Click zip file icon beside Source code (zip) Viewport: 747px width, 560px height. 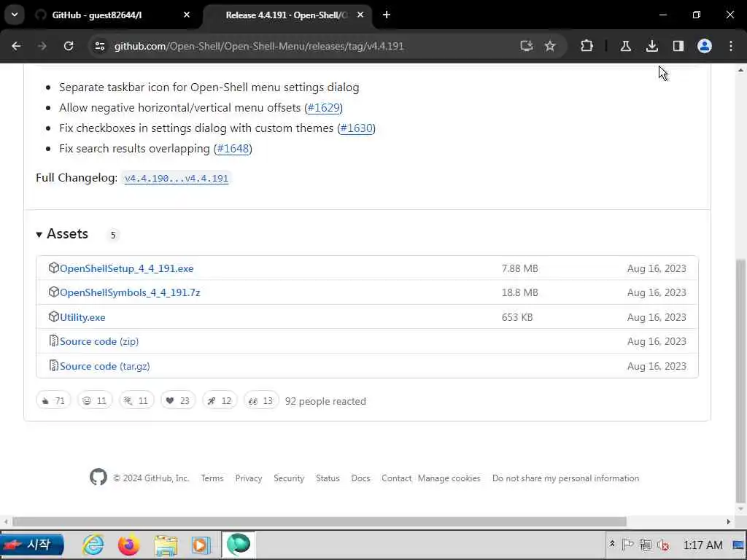tap(54, 341)
